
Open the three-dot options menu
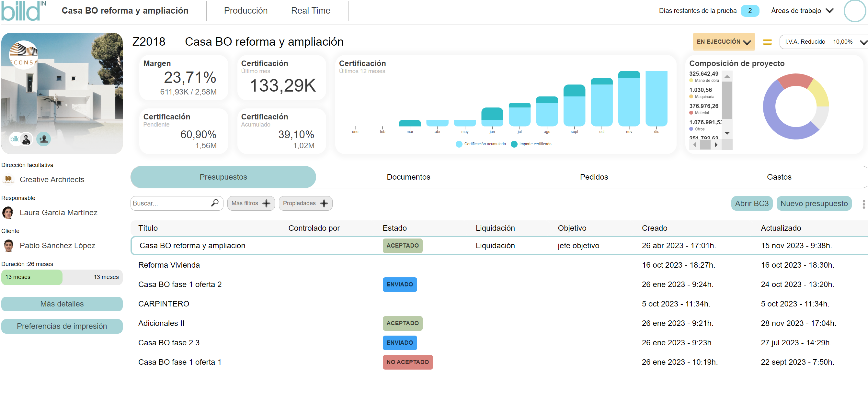(x=863, y=204)
